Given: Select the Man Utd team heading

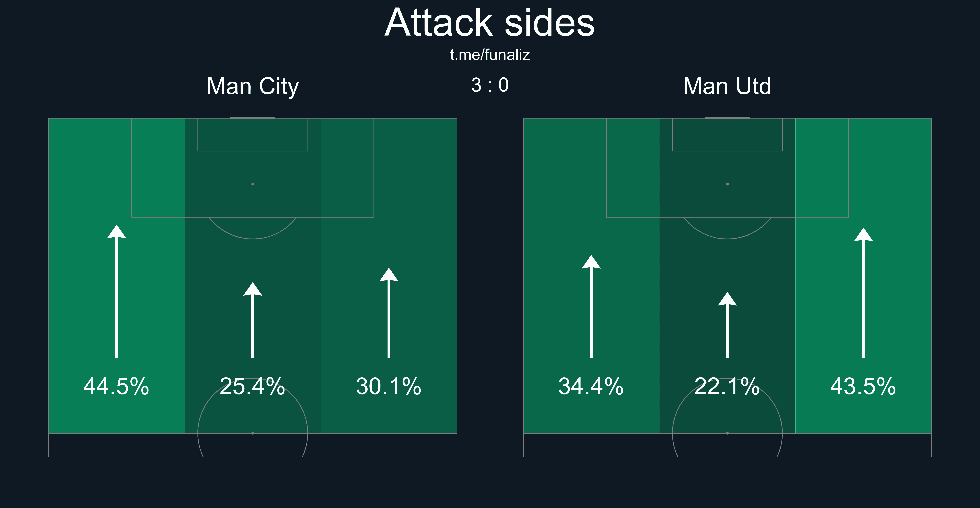Looking at the screenshot, I should click(727, 86).
